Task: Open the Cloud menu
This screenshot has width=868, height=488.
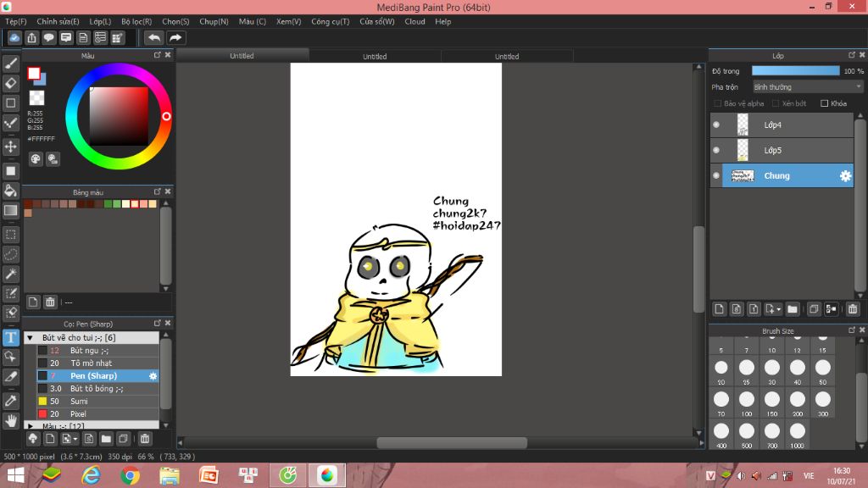Action: (415, 21)
